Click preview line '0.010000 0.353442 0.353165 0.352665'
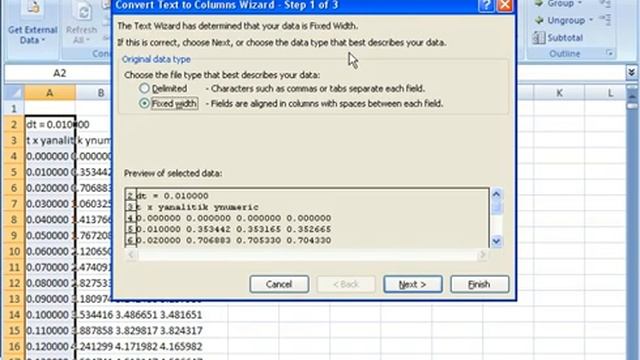 click(233, 229)
